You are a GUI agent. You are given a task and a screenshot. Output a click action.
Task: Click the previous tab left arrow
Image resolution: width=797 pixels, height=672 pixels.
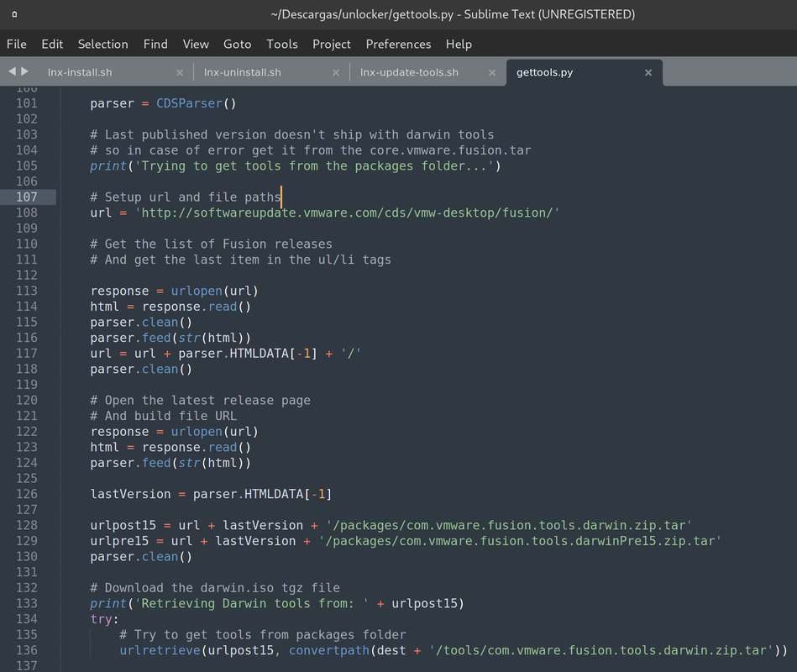[13, 71]
